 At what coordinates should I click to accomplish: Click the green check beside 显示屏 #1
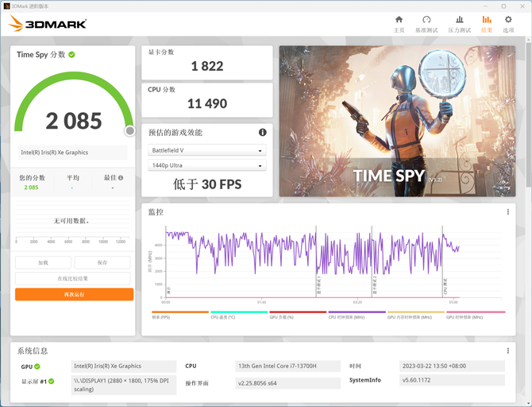coord(52,382)
